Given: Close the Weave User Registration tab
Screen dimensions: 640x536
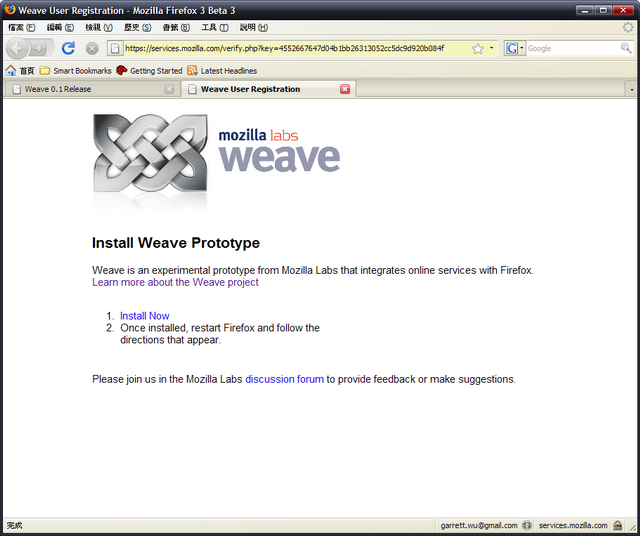Looking at the screenshot, I should (345, 89).
